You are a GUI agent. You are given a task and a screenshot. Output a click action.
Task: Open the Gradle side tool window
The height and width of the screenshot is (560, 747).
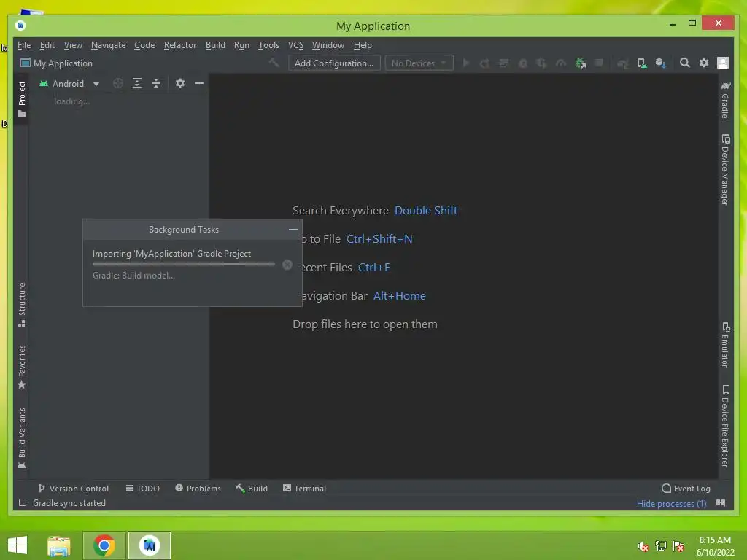[725, 99]
